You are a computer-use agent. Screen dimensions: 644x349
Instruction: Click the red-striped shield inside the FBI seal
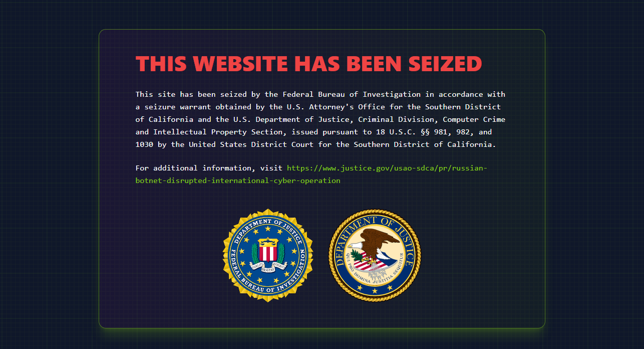[x=267, y=251]
